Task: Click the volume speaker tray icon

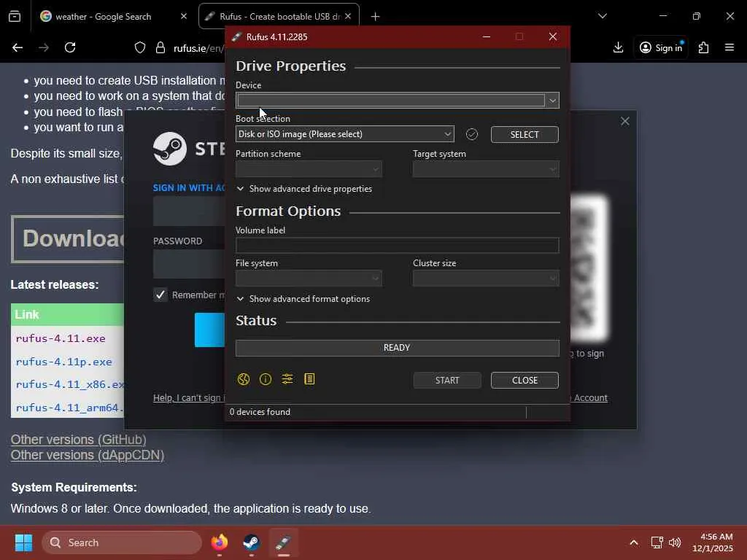Action: (x=675, y=542)
